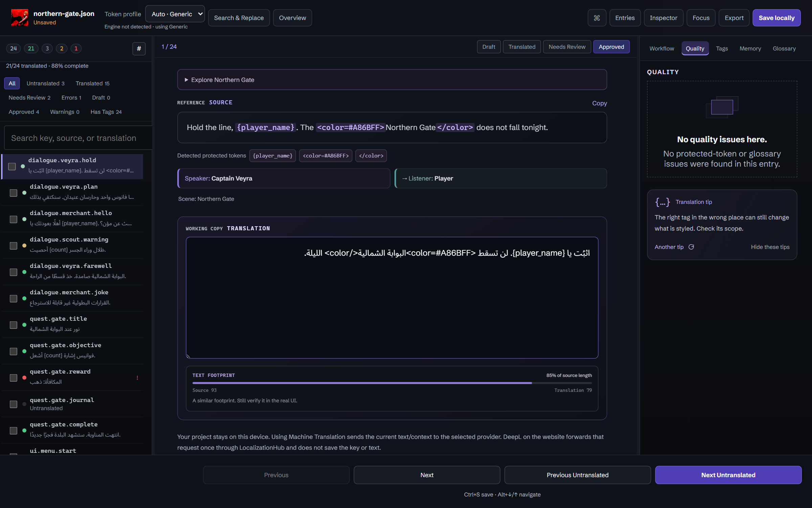Filter list by All entries
812x508 pixels.
point(12,83)
